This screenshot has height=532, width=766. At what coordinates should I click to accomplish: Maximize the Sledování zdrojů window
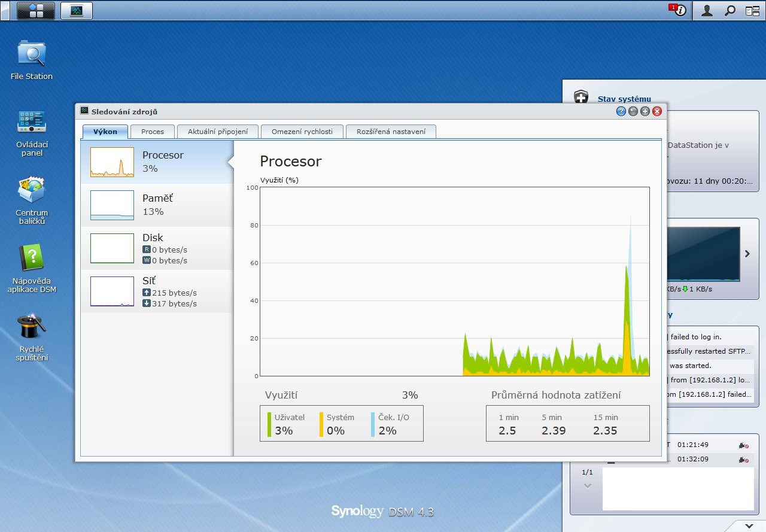coord(645,111)
